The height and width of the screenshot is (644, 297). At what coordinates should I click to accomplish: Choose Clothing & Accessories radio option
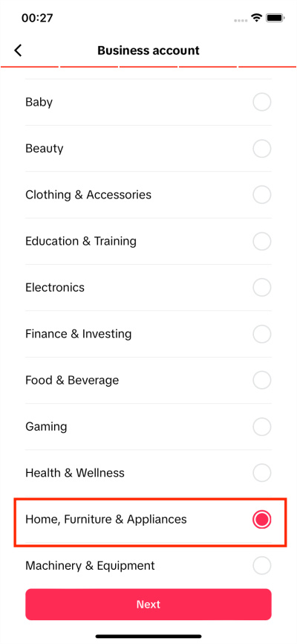coord(261,195)
